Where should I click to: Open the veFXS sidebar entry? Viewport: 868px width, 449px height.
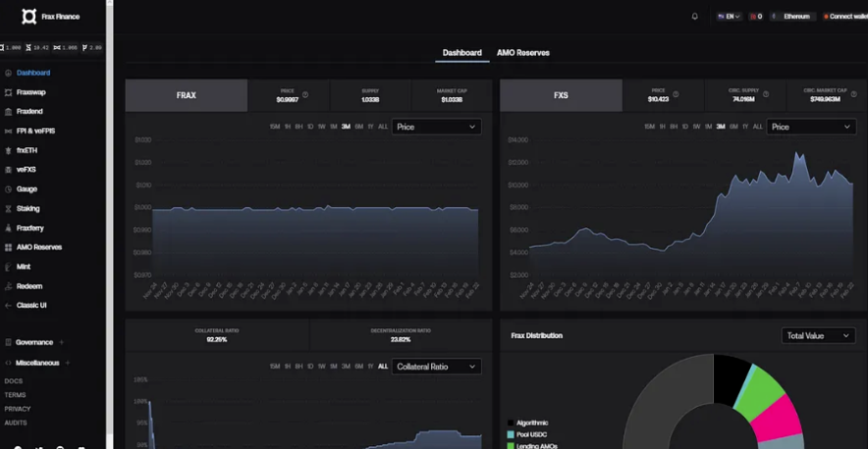pyautogui.click(x=26, y=170)
